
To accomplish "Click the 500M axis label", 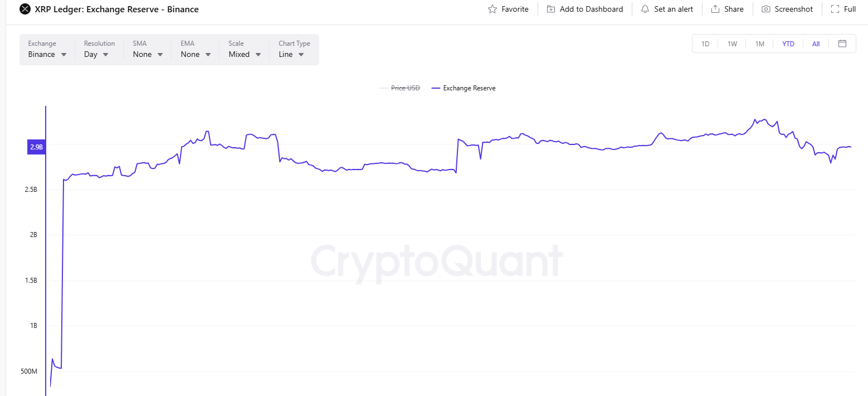I will pyautogui.click(x=29, y=371).
